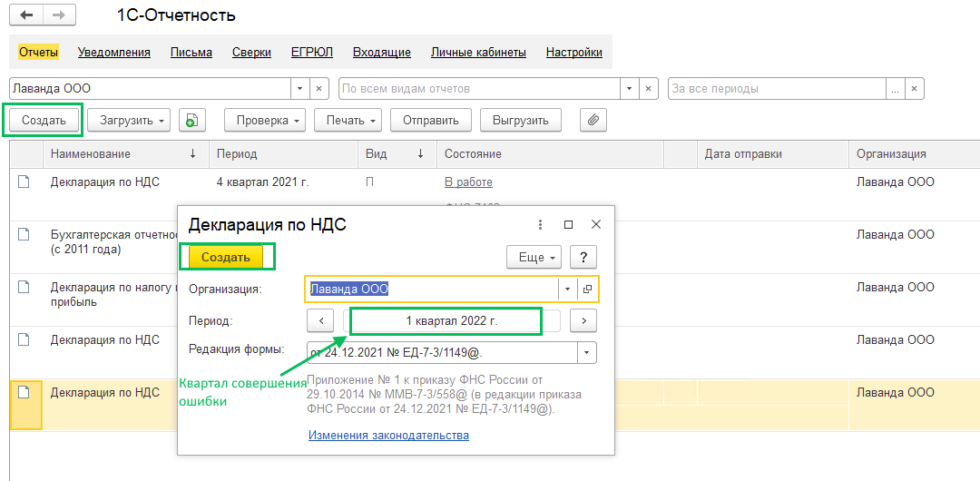This screenshot has height=481, width=980.
Task: Click the yellow Создать button in dialog
Action: click(x=226, y=257)
